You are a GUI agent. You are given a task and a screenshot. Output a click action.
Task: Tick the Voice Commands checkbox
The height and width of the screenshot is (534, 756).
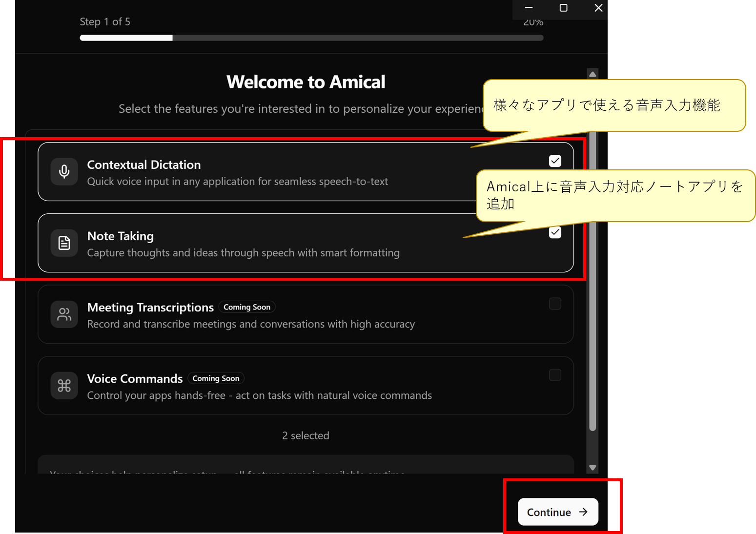tap(555, 375)
